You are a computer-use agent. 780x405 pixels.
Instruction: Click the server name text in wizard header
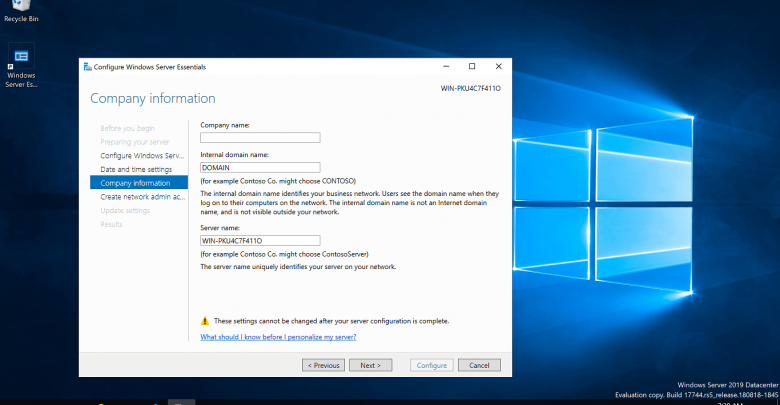point(471,89)
